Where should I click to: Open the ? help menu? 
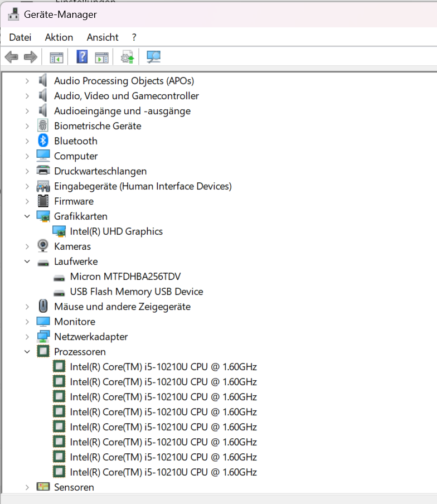[x=134, y=37]
